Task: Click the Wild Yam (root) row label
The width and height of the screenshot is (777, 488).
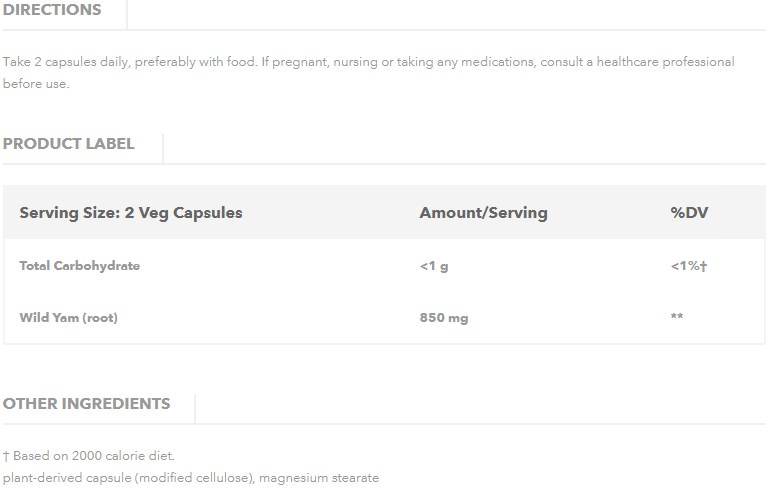Action: click(x=69, y=318)
